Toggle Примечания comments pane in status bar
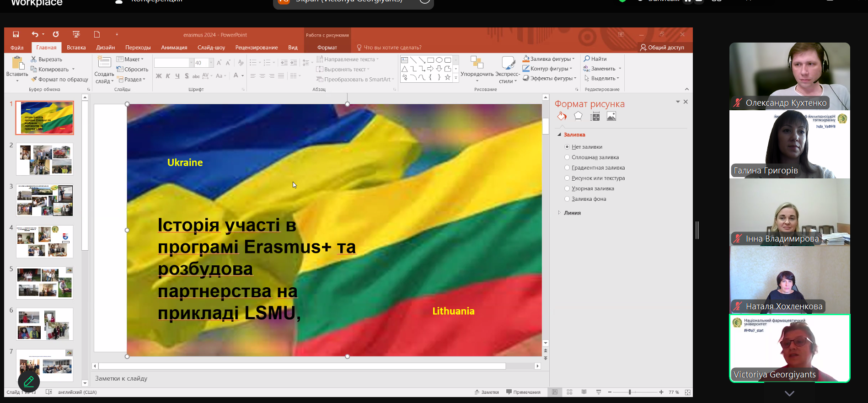Viewport: 868px width, 403px height. point(523,392)
